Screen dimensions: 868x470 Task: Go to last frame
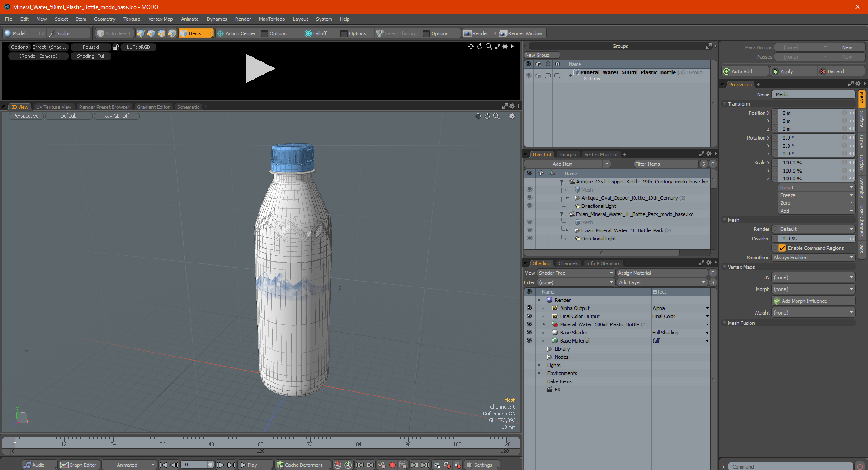coord(231,465)
